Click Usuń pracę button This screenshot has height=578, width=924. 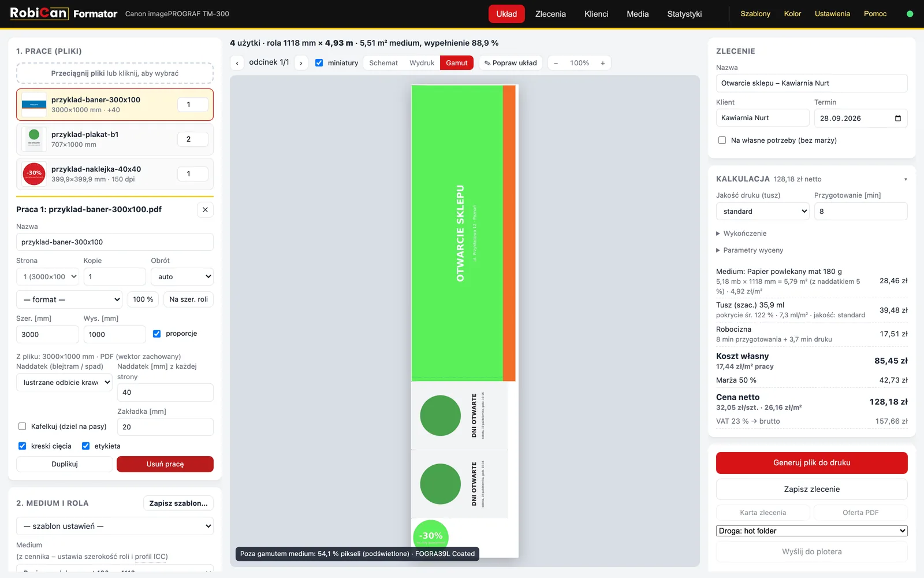165,464
